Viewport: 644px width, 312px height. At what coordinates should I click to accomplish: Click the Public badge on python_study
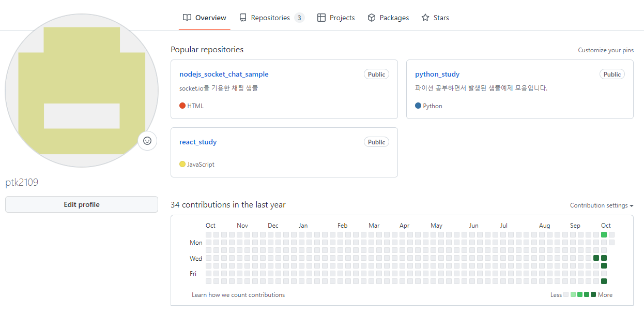tap(612, 75)
